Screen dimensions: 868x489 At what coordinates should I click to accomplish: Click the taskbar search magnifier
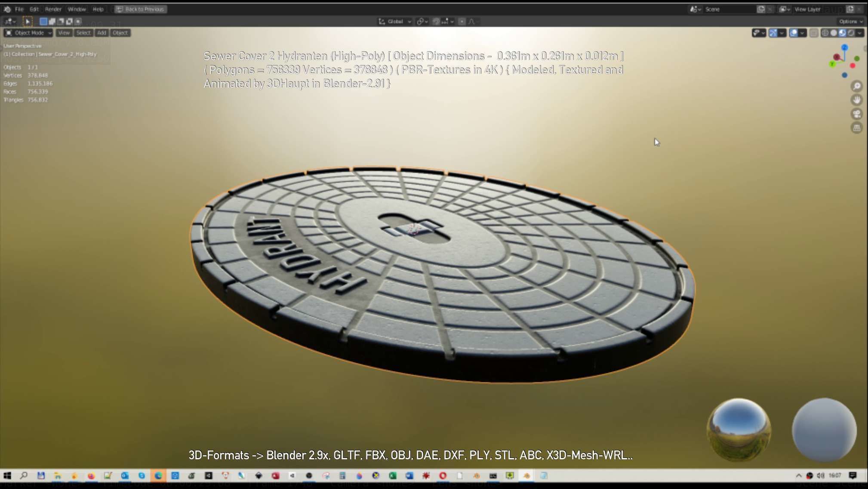coord(24,476)
